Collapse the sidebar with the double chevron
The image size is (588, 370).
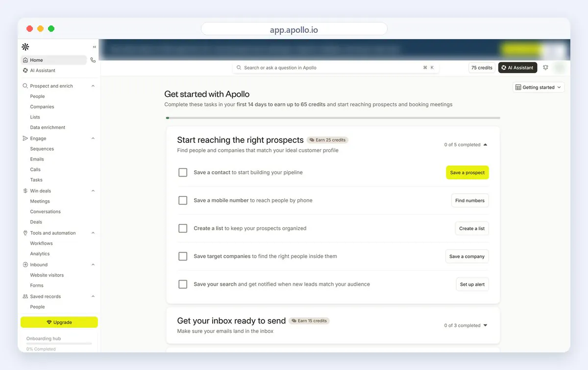pos(95,47)
